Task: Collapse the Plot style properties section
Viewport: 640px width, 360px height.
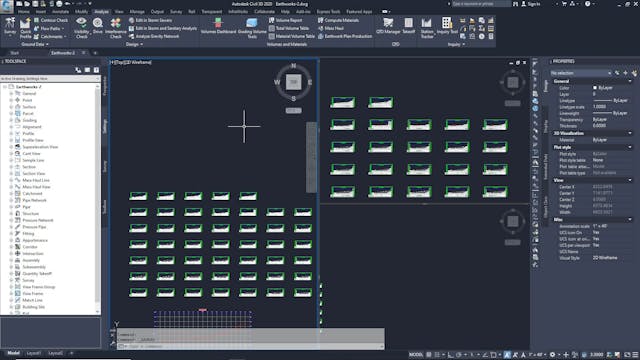Action: coord(631,147)
